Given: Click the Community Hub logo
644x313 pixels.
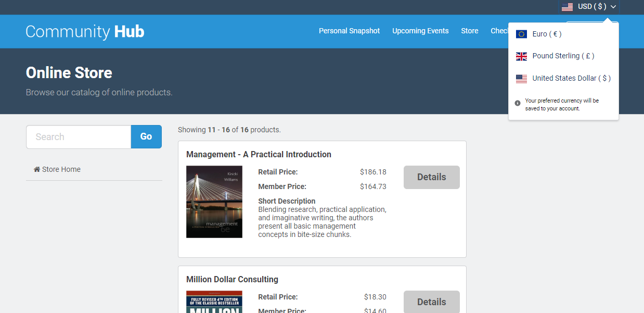Looking at the screenshot, I should click(85, 32).
